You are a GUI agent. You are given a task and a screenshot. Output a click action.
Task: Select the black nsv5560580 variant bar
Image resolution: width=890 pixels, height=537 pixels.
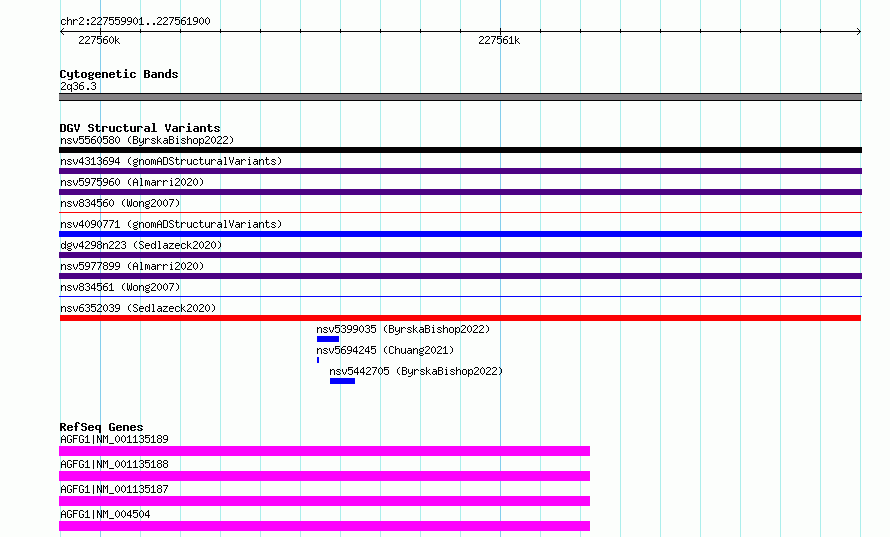[460, 150]
